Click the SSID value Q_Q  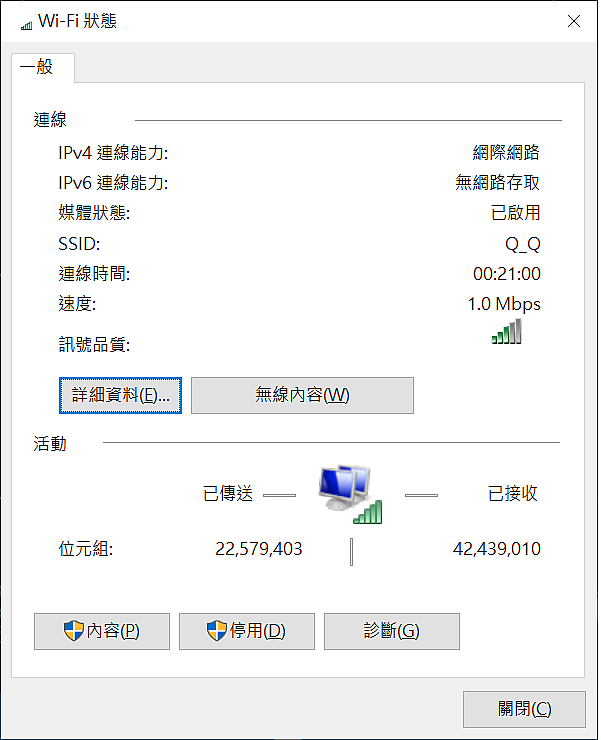[x=523, y=244]
